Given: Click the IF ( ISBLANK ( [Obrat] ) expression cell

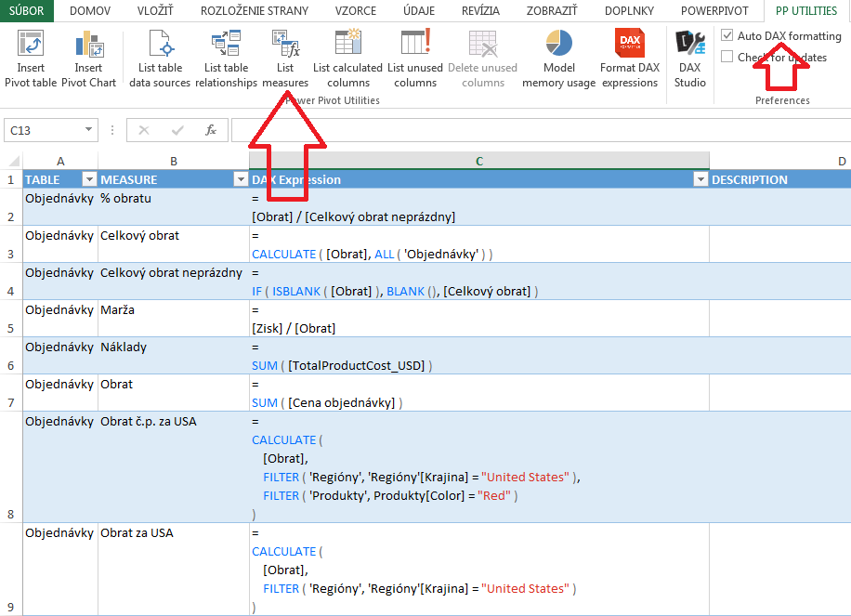Looking at the screenshot, I should (x=479, y=282).
